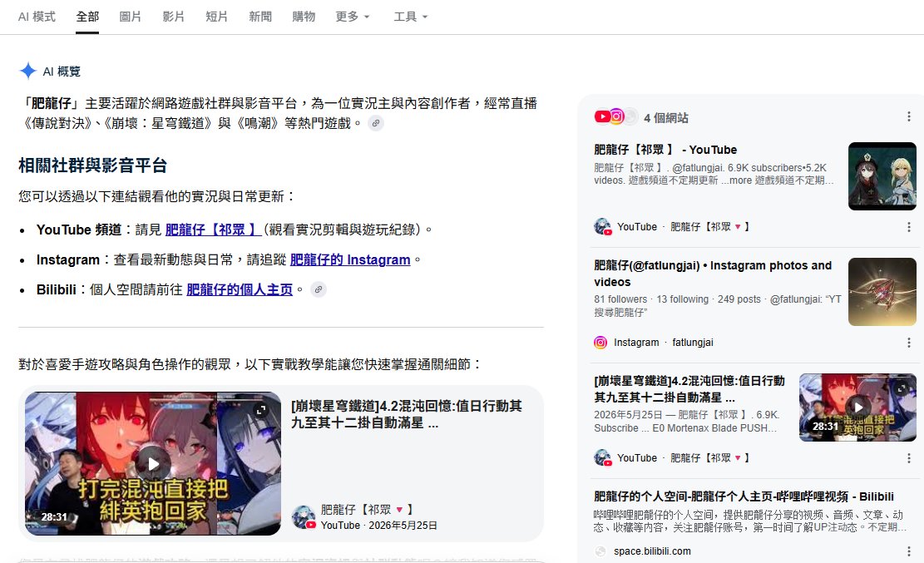
Task: Open the 工具 dropdown menu
Action: [411, 17]
